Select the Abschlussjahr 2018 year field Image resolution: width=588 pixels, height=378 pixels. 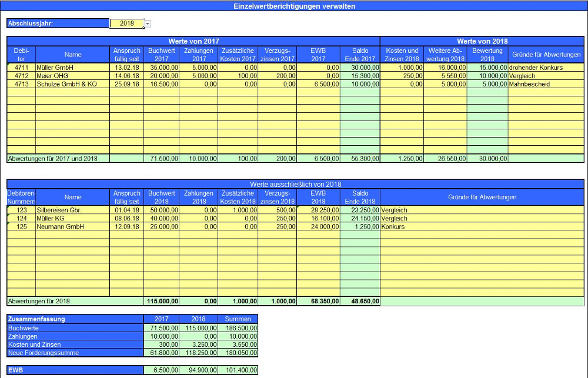pos(127,24)
